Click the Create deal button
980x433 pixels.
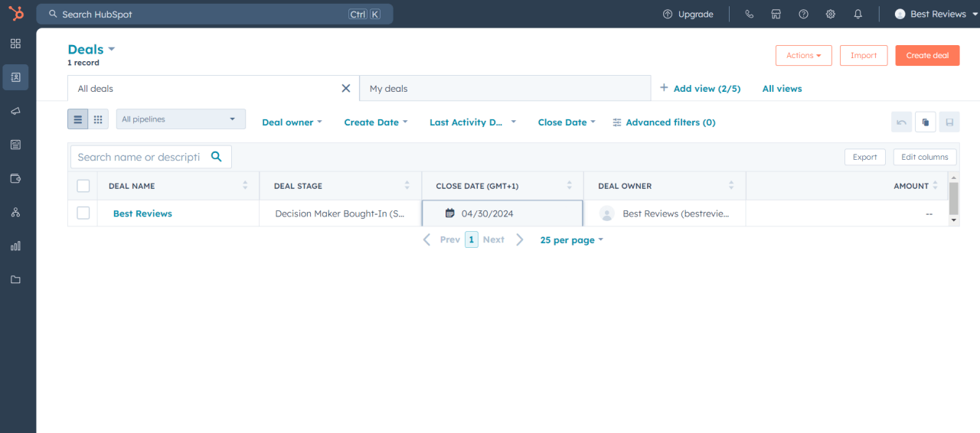927,55
